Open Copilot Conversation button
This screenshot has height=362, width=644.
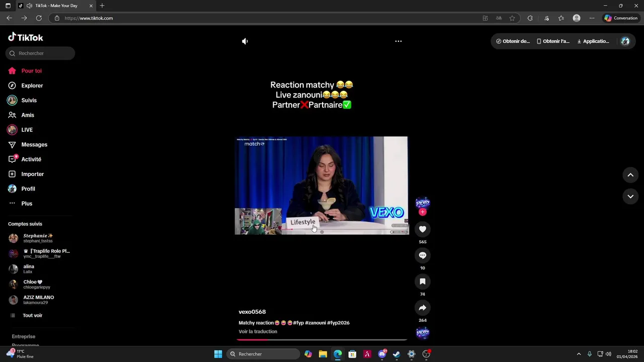pyautogui.click(x=621, y=18)
